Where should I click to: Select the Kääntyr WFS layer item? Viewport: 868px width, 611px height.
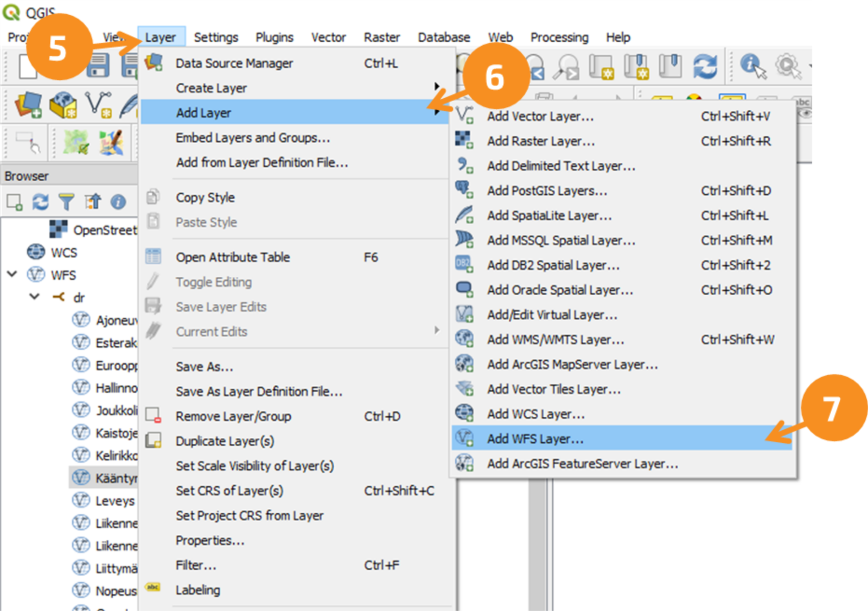pos(104,478)
